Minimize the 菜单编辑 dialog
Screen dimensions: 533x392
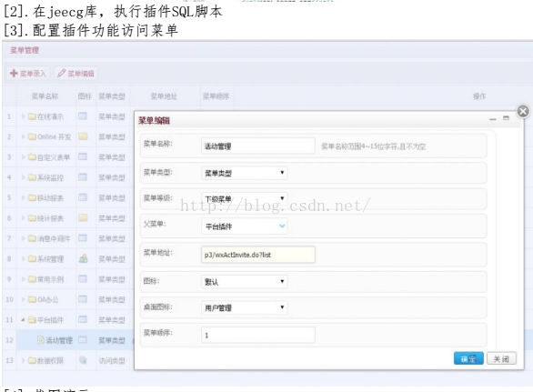point(493,119)
